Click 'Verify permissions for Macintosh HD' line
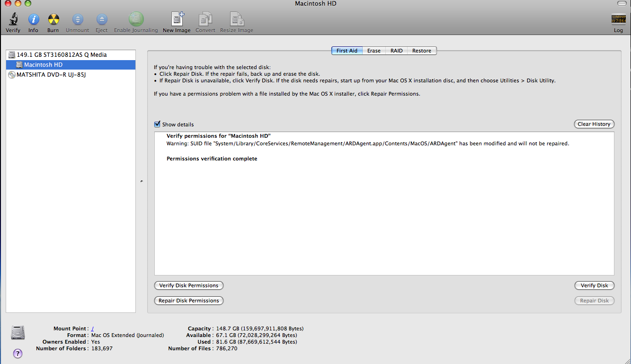The width and height of the screenshot is (631, 364). (x=219, y=136)
